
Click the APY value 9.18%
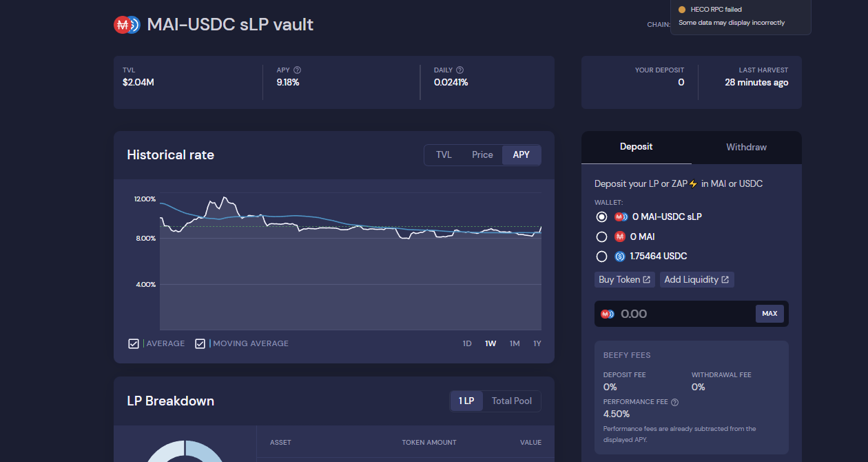(288, 82)
